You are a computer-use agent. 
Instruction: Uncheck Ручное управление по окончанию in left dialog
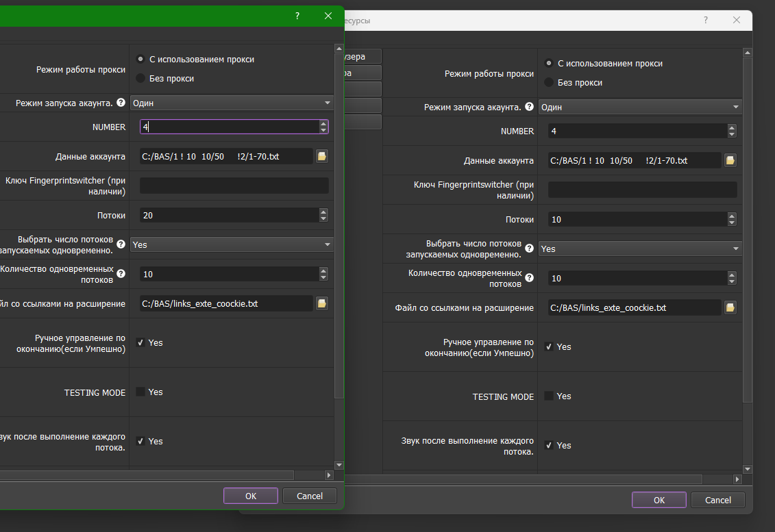(x=140, y=342)
